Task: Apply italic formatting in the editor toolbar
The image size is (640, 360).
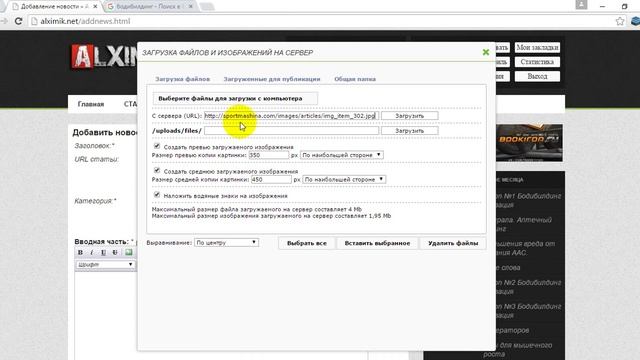Action: point(92,253)
